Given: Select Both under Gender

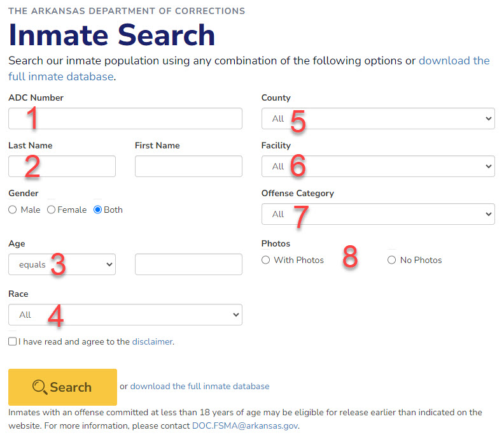Looking at the screenshot, I should pyautogui.click(x=97, y=210).
